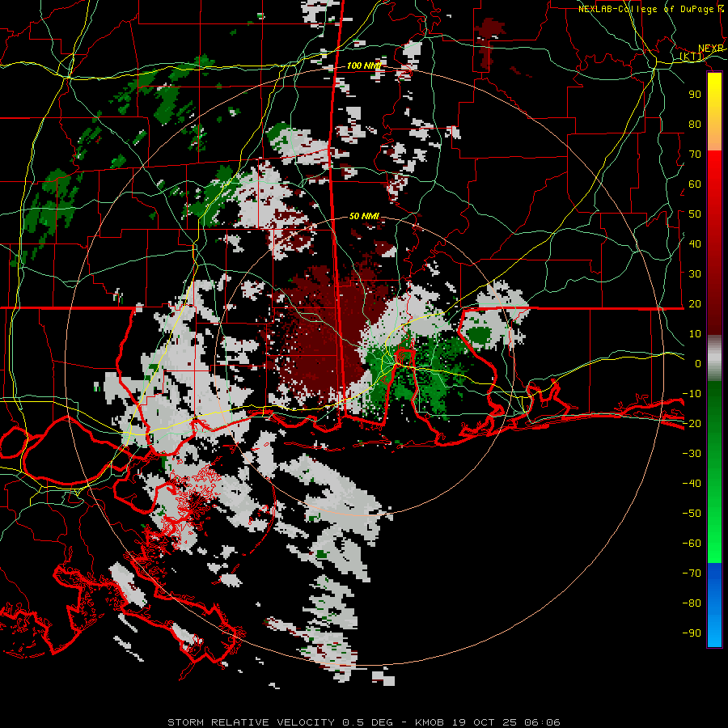
Task: Click the -80 value on velocity scale
Action: 692,603
